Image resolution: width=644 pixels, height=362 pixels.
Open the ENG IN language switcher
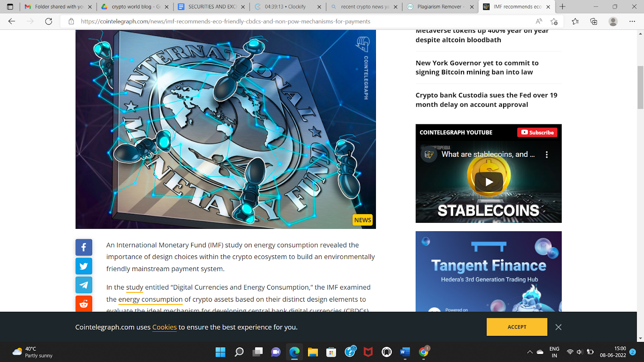[554, 352]
